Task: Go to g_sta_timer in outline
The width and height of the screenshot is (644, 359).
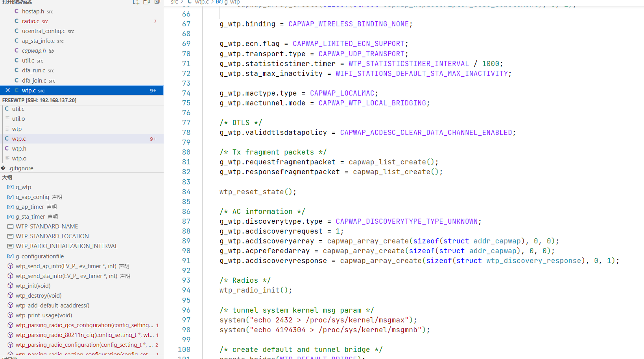Action: 82,217
